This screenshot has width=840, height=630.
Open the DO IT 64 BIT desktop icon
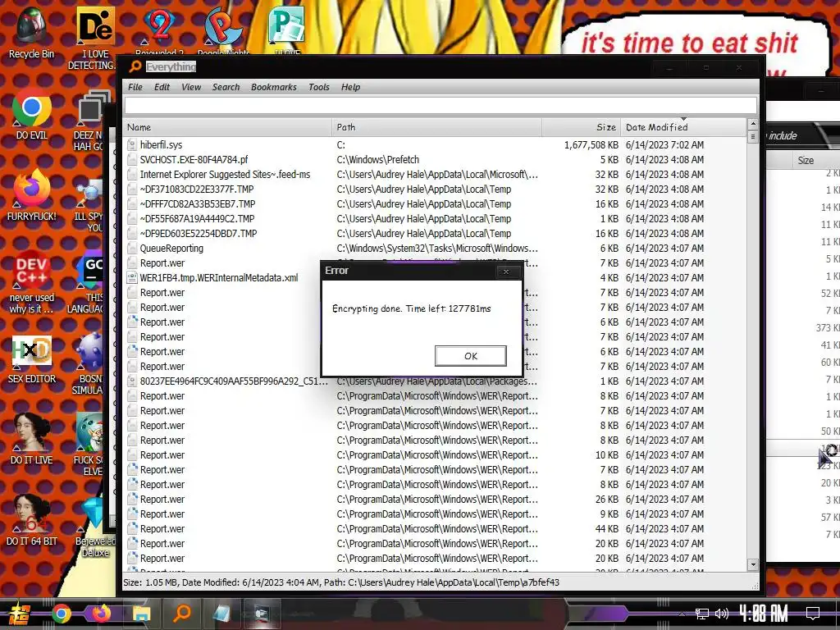click(x=31, y=519)
